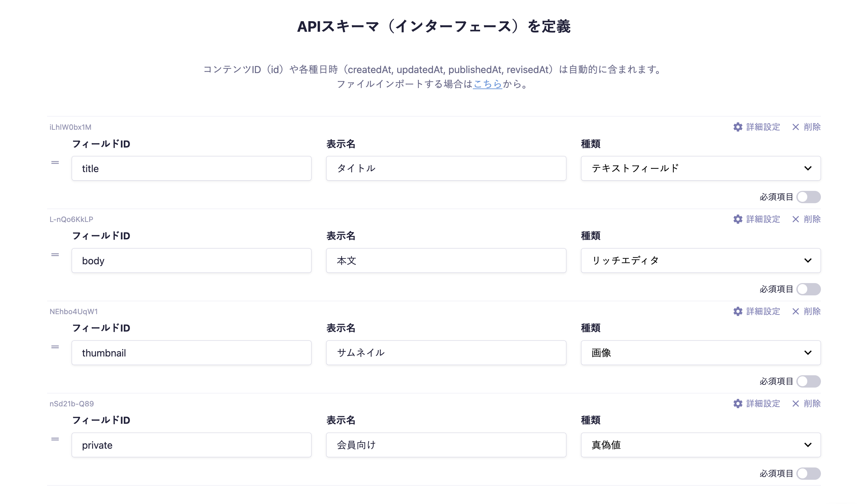Screen dimensions: 868x504
Task: Click the delete X icon for thumbnail field
Action: tap(795, 311)
